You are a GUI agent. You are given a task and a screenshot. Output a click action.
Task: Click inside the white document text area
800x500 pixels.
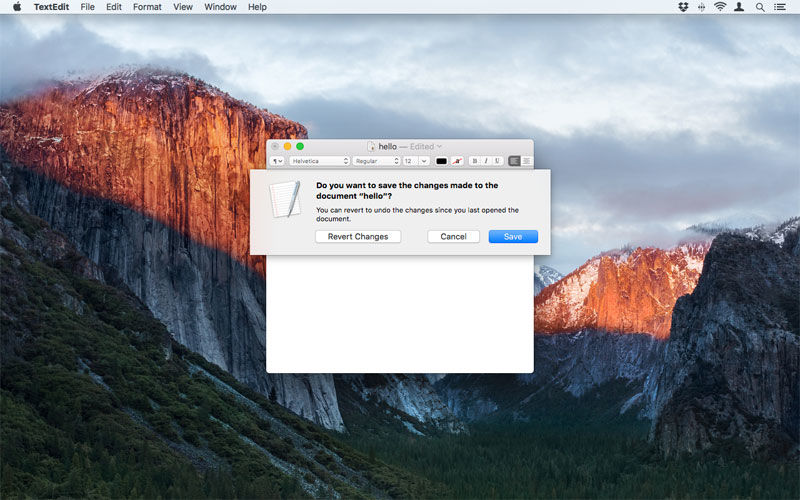click(400, 314)
